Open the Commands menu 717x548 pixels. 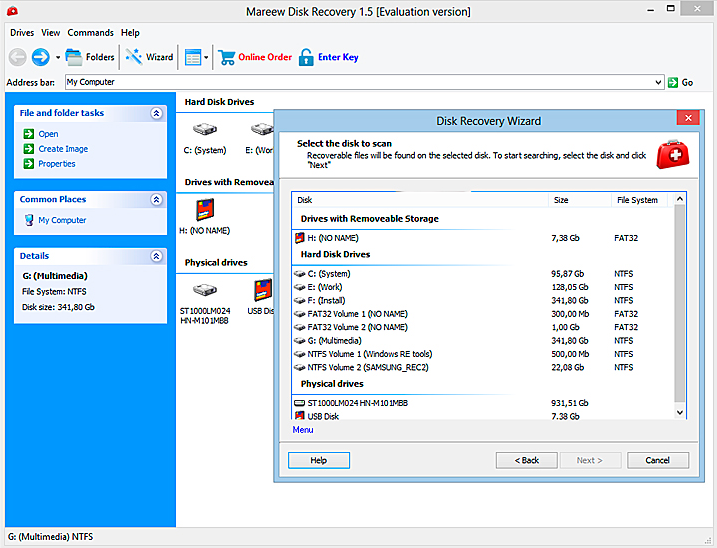coord(90,33)
